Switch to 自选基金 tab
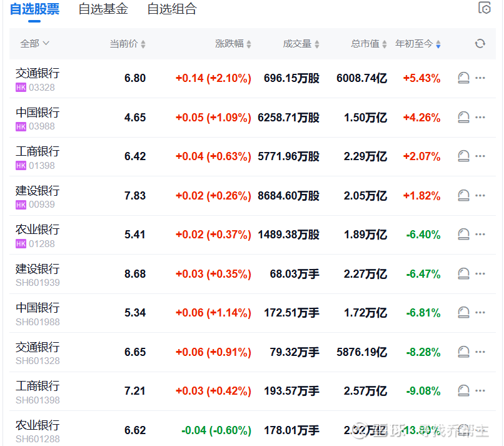This screenshot has width=504, height=446. tap(103, 9)
